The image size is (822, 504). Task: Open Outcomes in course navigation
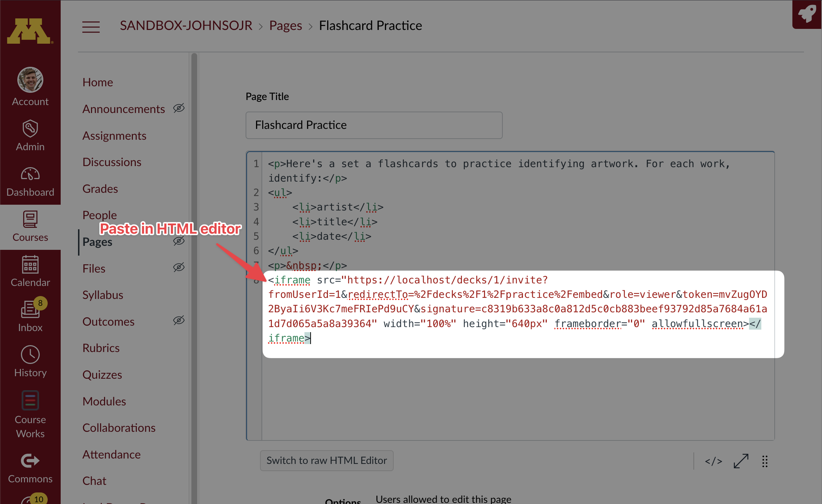click(x=108, y=322)
